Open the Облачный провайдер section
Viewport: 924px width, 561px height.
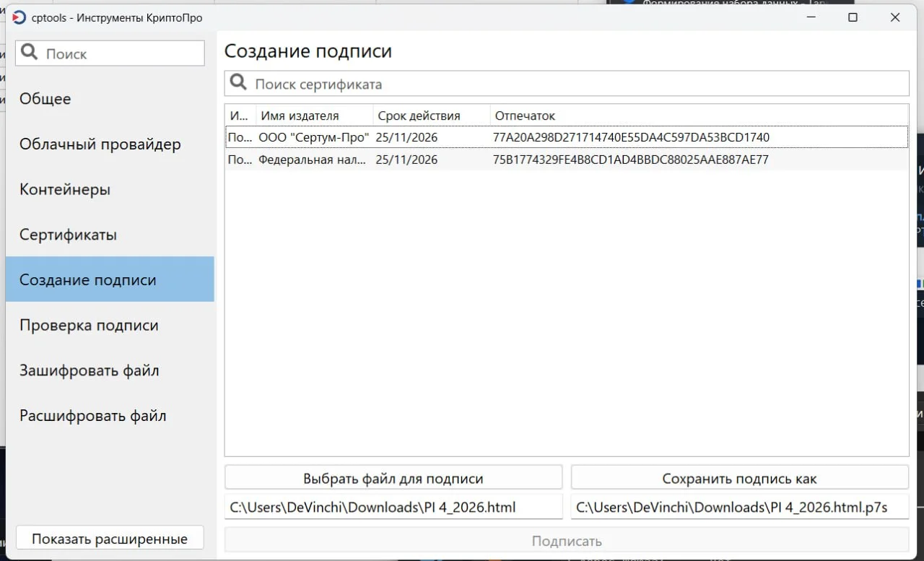[110, 144]
